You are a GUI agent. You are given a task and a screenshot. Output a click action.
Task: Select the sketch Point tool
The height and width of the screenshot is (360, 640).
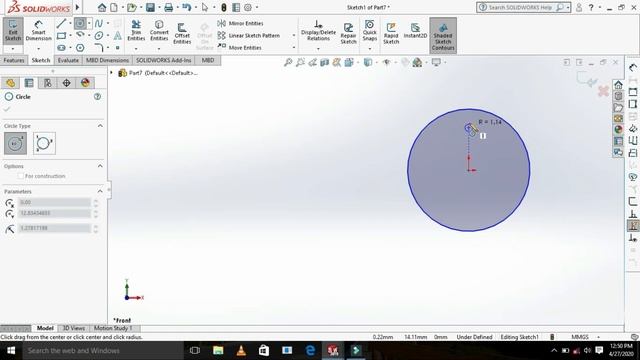pos(118,48)
